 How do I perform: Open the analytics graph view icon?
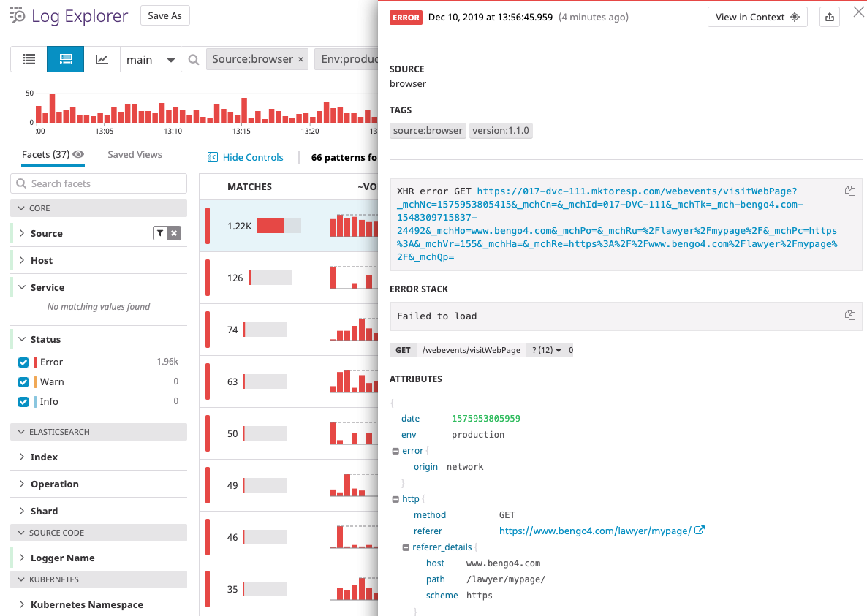tap(102, 59)
